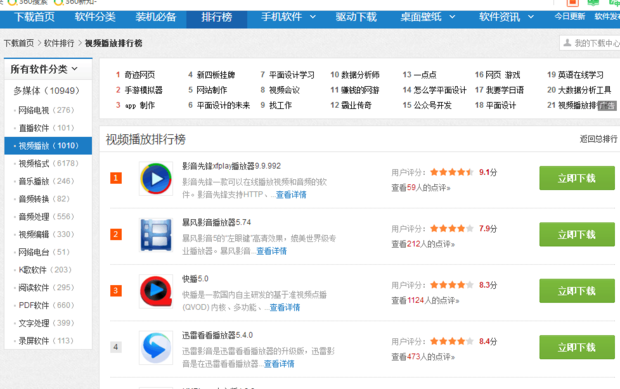The width and height of the screenshot is (620, 389).
Task: Select 录屏软件 (113) category
Action: (x=46, y=341)
